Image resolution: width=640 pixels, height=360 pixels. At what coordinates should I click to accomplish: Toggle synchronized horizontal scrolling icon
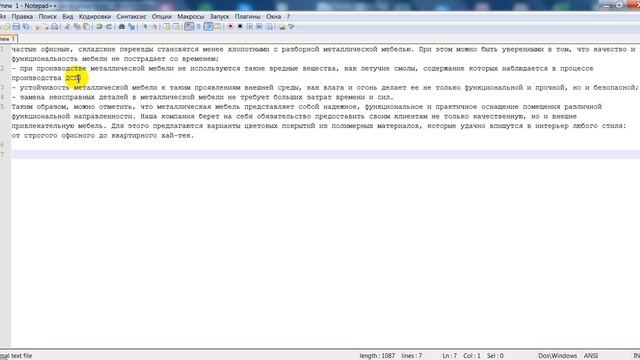[176, 27]
